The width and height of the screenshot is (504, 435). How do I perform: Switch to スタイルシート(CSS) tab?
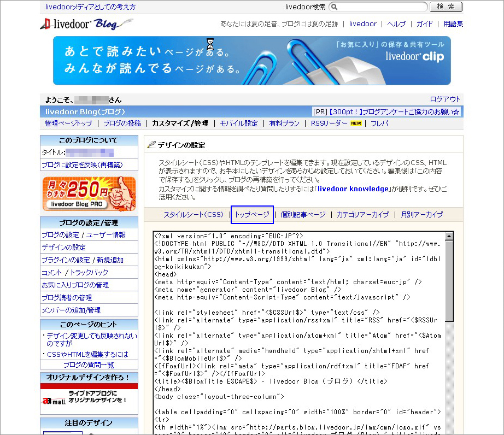point(194,215)
